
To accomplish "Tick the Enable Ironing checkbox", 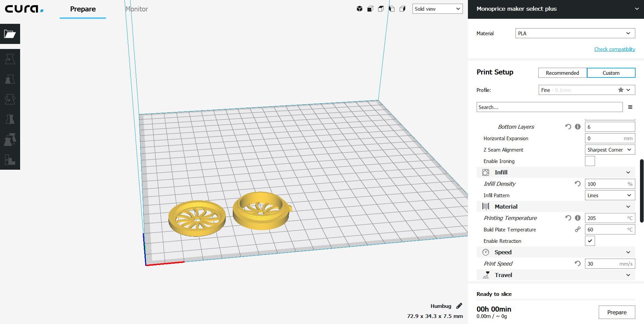I will [x=590, y=161].
